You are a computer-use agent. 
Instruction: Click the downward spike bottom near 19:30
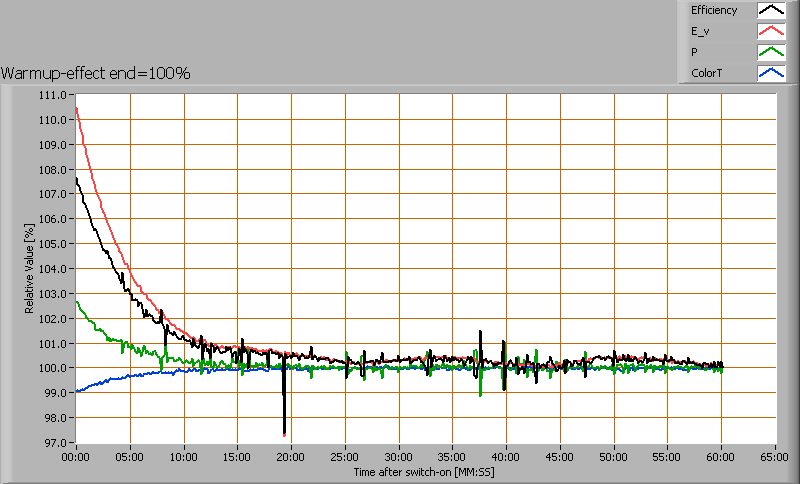click(285, 434)
